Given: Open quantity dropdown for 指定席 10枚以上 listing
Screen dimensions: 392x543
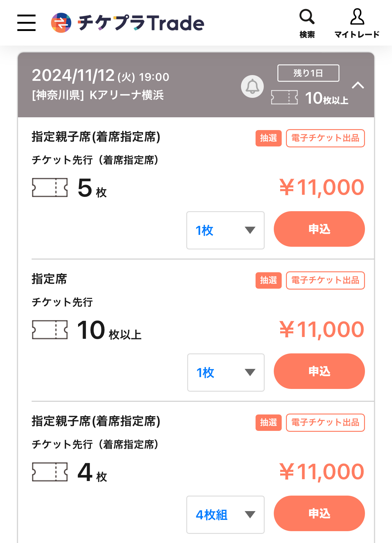Looking at the screenshot, I should pyautogui.click(x=226, y=373).
